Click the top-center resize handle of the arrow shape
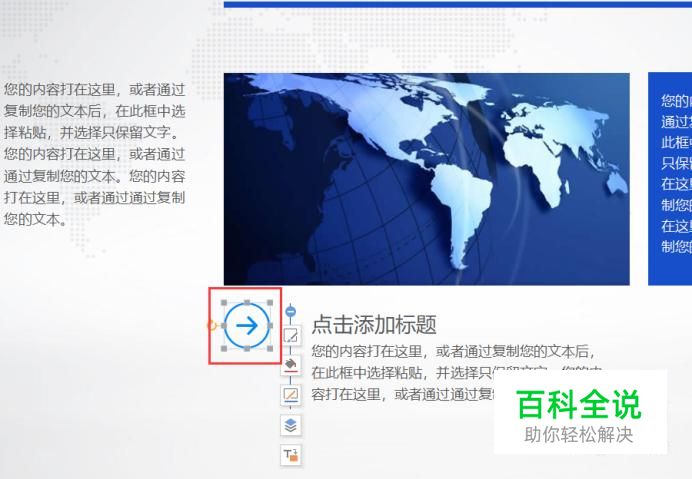Screen dimensions: 692x479 [x=247, y=303]
